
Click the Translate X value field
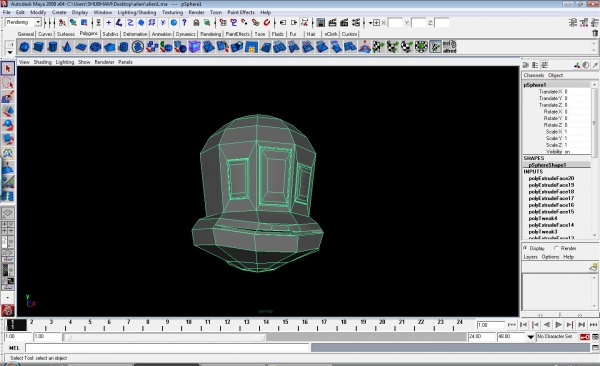click(x=577, y=92)
